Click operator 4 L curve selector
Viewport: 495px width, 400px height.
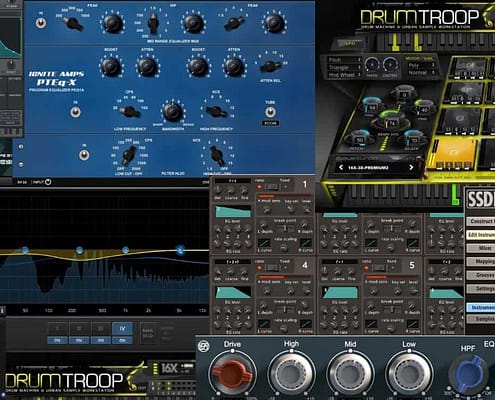pos(264,323)
